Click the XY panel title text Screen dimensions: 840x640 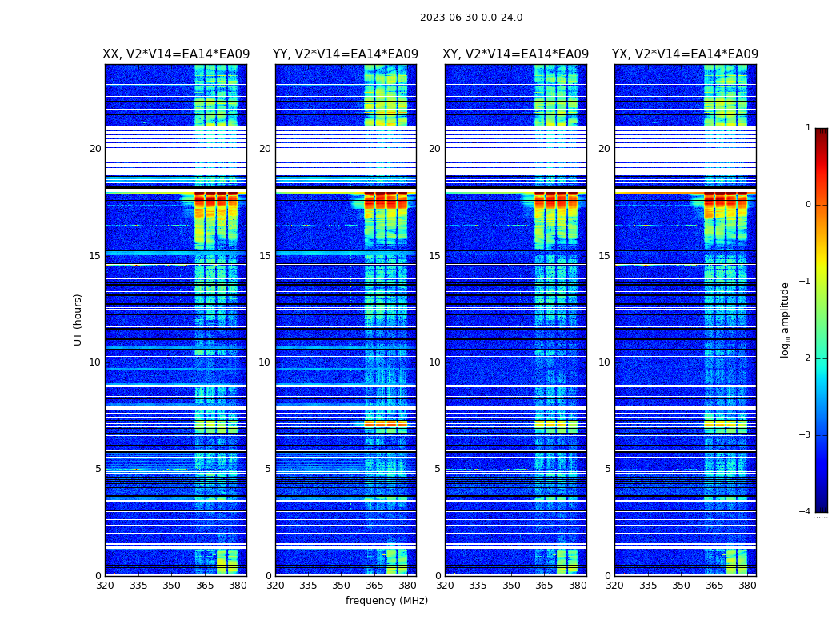[x=516, y=54]
